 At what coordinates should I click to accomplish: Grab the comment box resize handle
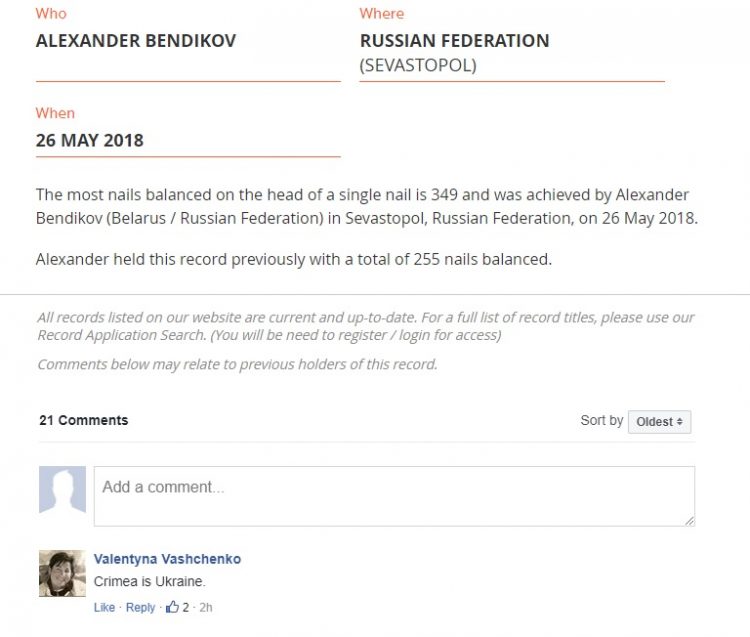tap(689, 521)
